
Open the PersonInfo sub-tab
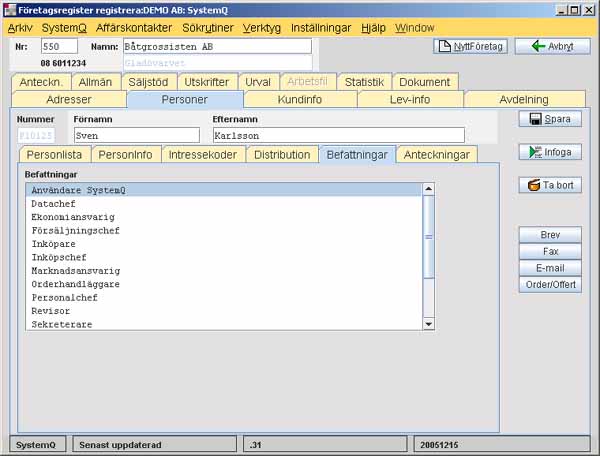(126, 155)
